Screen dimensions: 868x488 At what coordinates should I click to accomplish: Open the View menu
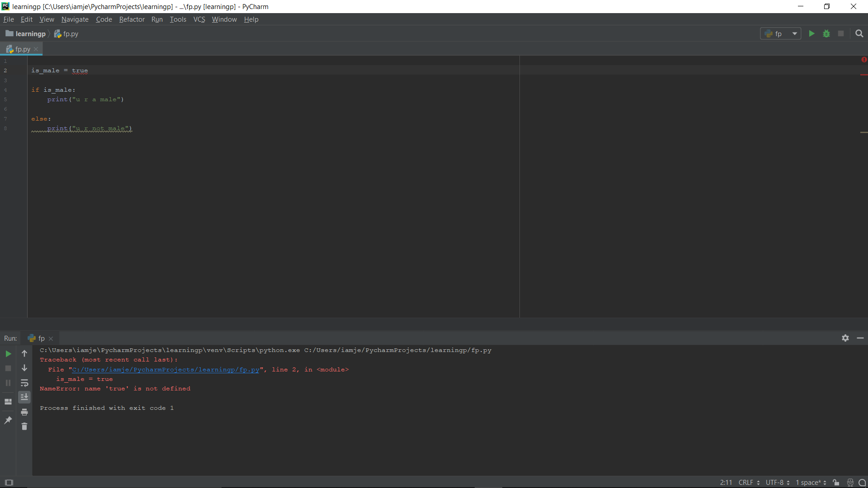click(x=47, y=19)
